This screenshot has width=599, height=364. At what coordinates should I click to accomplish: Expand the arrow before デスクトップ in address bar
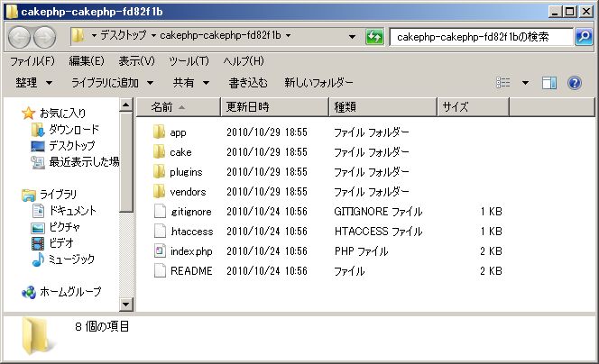click(x=94, y=35)
